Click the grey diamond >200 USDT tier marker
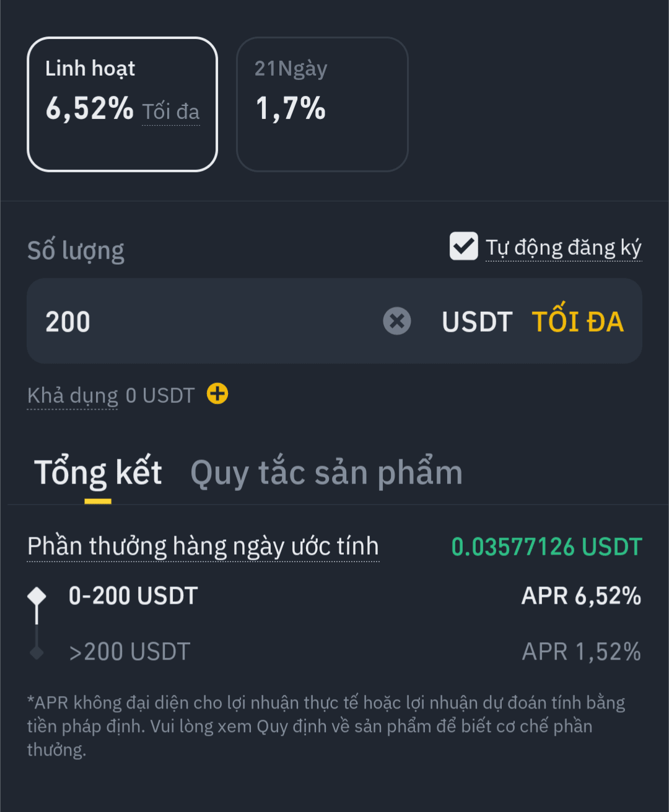Image resolution: width=669 pixels, height=812 pixels. tap(37, 652)
